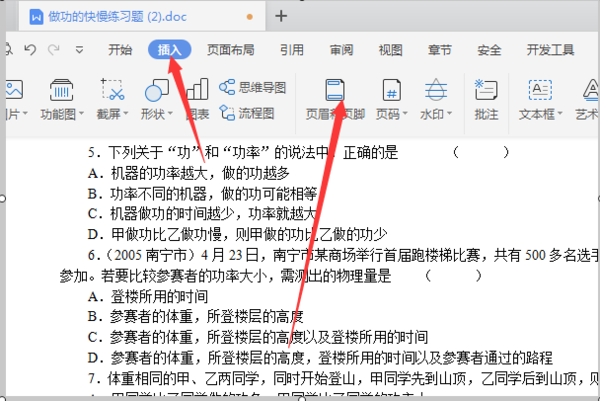This screenshot has height=401, width=600.
Task: Click the 截屏 screenshot scissors icon
Action: (112, 90)
